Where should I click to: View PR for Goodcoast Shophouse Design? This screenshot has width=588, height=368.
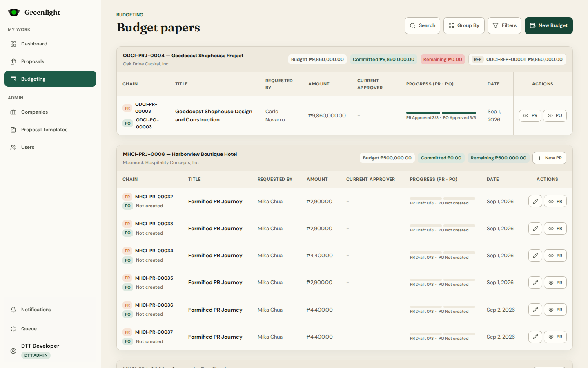pos(530,116)
